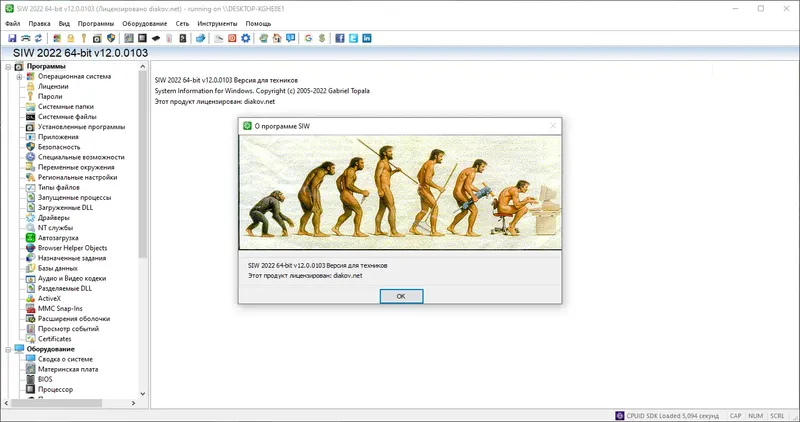Close the О программе SIW dialog
The width and height of the screenshot is (800, 422).
[553, 126]
